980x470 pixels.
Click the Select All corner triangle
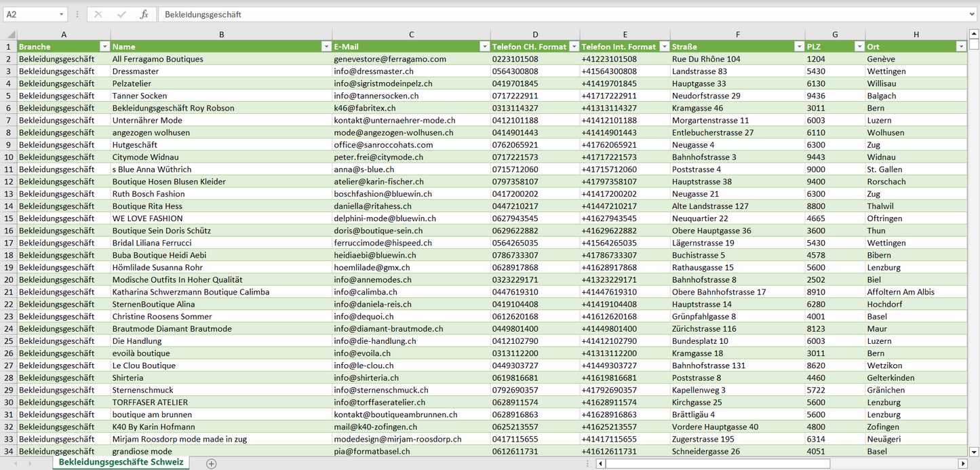[x=9, y=34]
